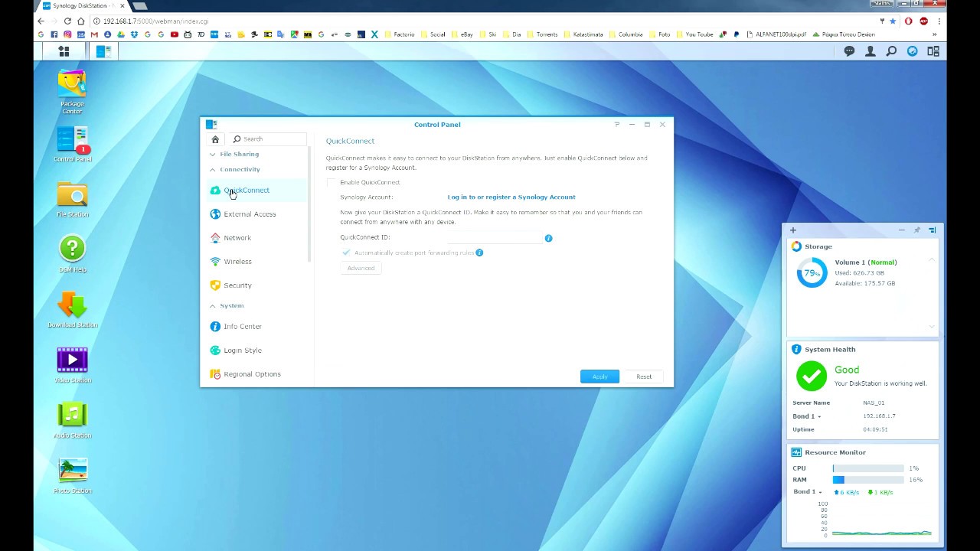This screenshot has width=980, height=551.
Task: Launch Photo Station desktop icon
Action: (72, 475)
